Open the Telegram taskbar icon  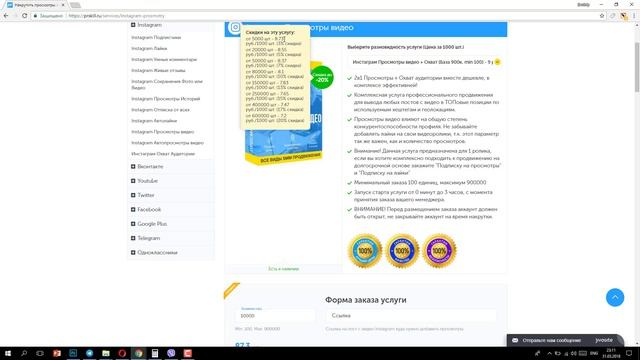[89, 353]
